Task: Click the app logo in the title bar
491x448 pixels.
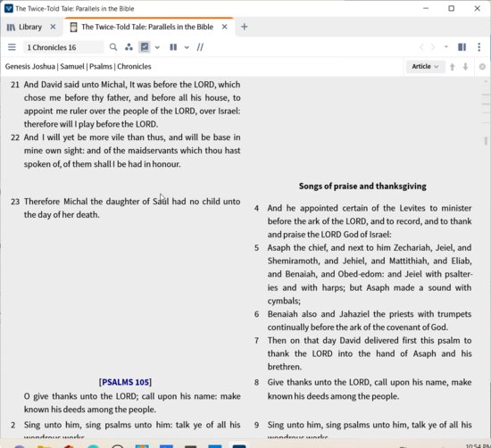Action: [8, 8]
